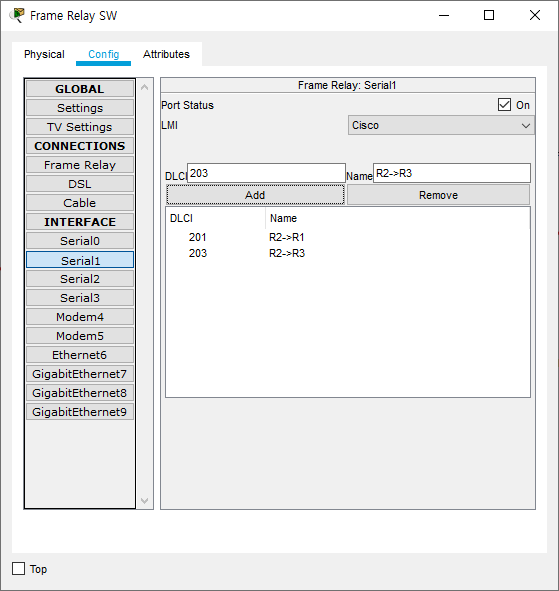Select the GigabitEthernet8 interface

(x=80, y=393)
